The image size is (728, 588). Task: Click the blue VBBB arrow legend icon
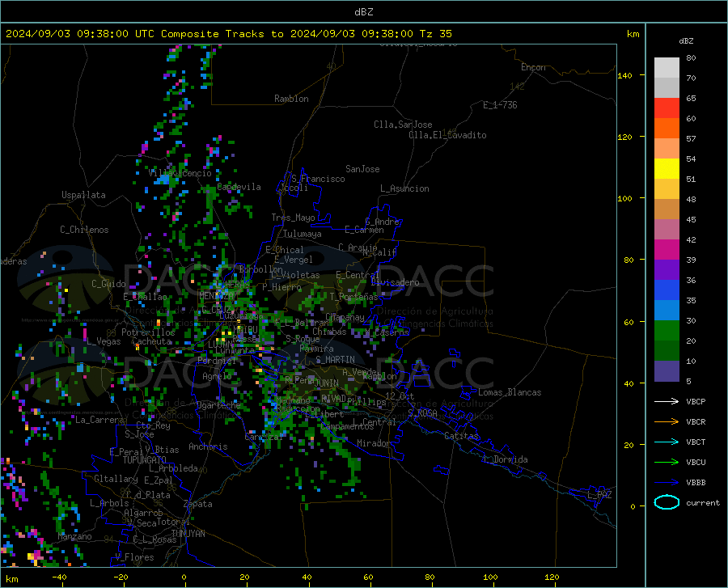(x=667, y=482)
